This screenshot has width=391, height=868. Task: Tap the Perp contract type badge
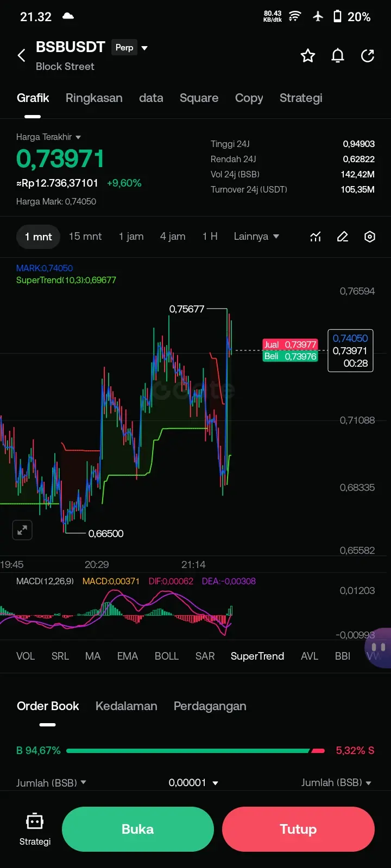pos(124,48)
